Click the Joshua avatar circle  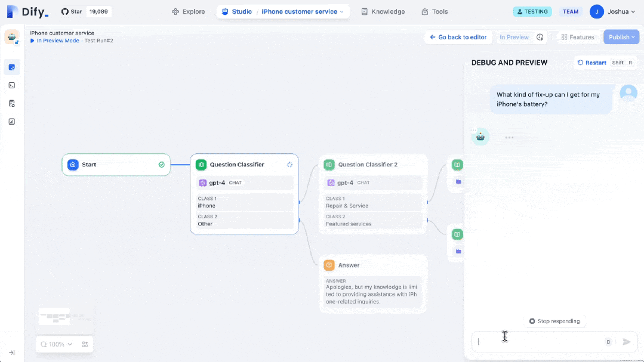coord(596,11)
